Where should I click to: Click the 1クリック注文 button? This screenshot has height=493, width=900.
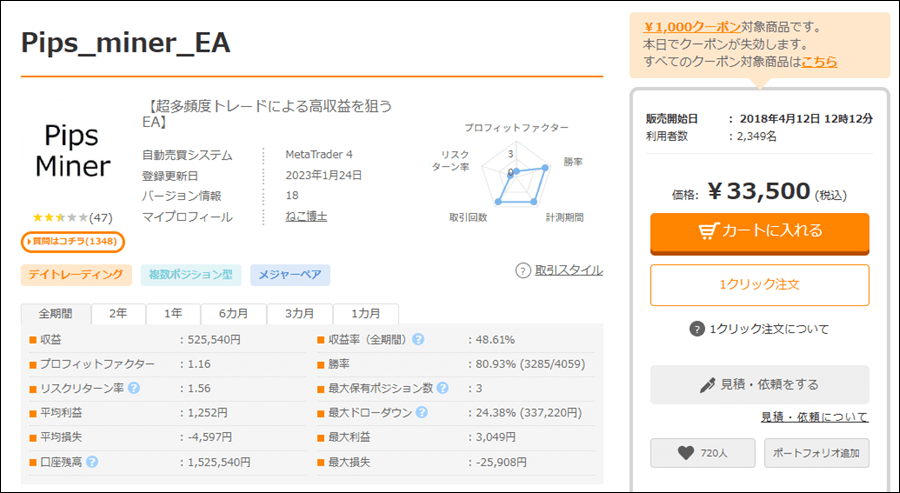759,285
